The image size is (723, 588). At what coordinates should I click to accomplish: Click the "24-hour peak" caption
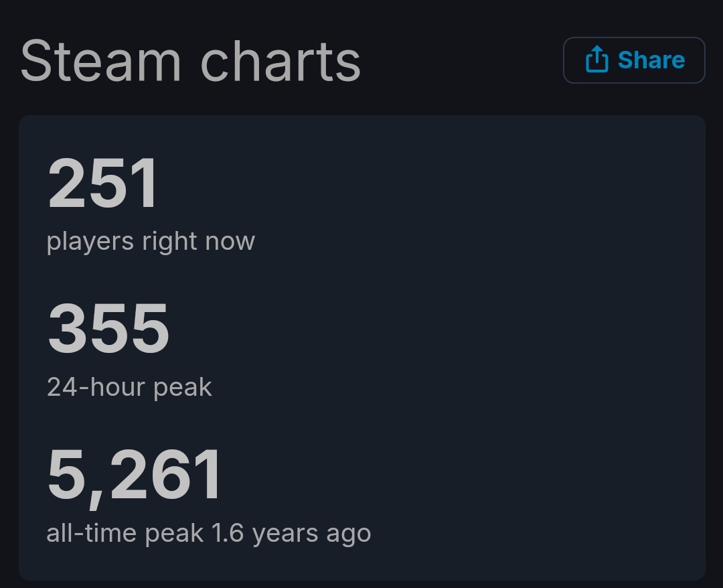(x=129, y=387)
